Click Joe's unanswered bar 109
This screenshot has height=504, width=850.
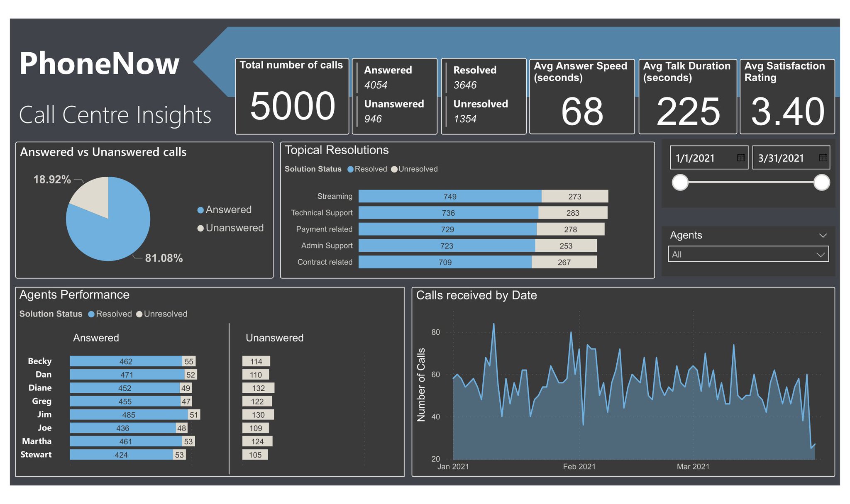coord(256,428)
